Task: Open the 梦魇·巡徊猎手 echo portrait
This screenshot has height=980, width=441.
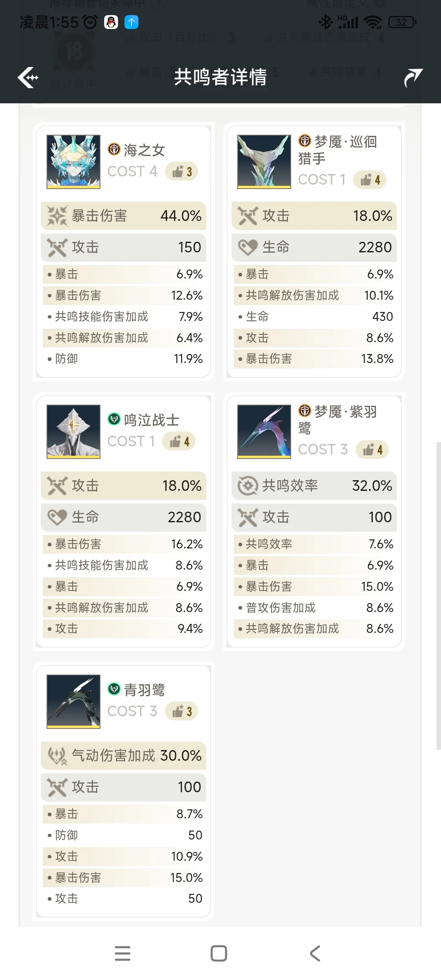Action: click(x=264, y=162)
